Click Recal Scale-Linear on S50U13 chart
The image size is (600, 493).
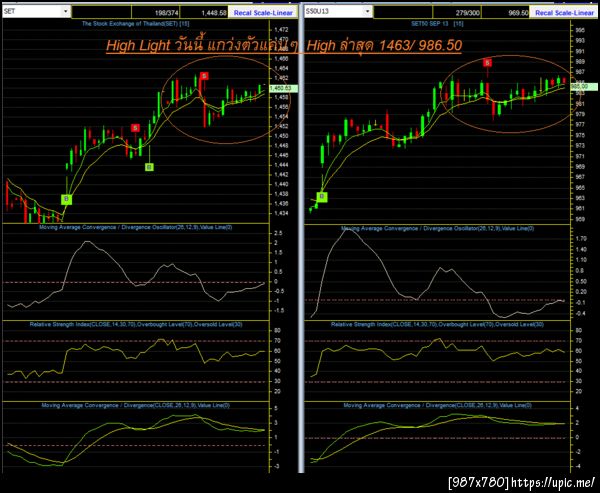click(564, 13)
